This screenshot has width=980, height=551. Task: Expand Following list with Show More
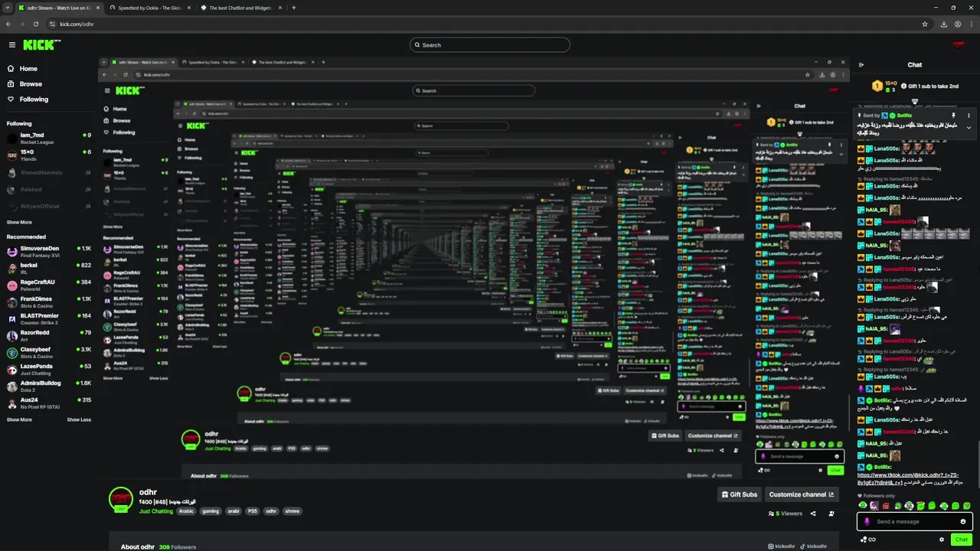coord(19,222)
